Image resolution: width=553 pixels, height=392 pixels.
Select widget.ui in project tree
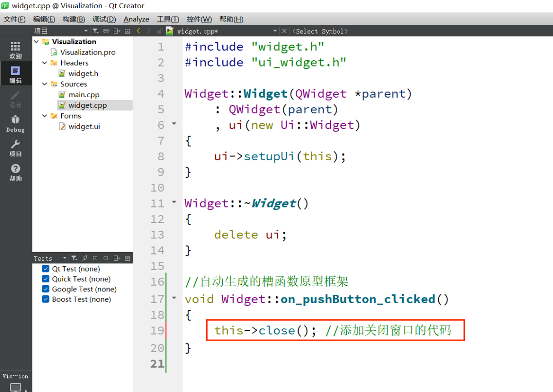point(84,126)
